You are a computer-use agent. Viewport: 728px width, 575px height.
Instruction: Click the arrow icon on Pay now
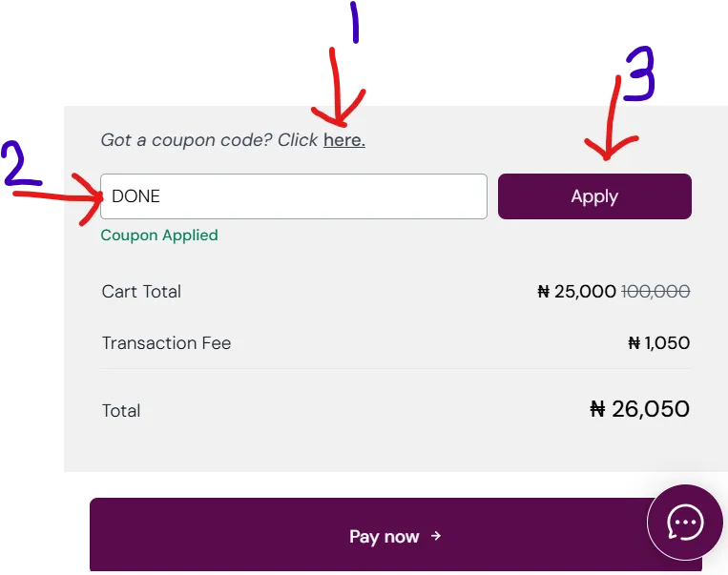pyautogui.click(x=436, y=536)
